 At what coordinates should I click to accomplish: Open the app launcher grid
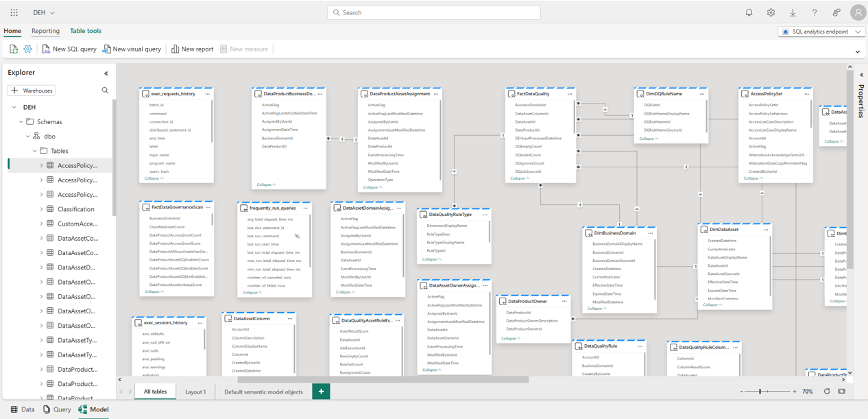[14, 12]
